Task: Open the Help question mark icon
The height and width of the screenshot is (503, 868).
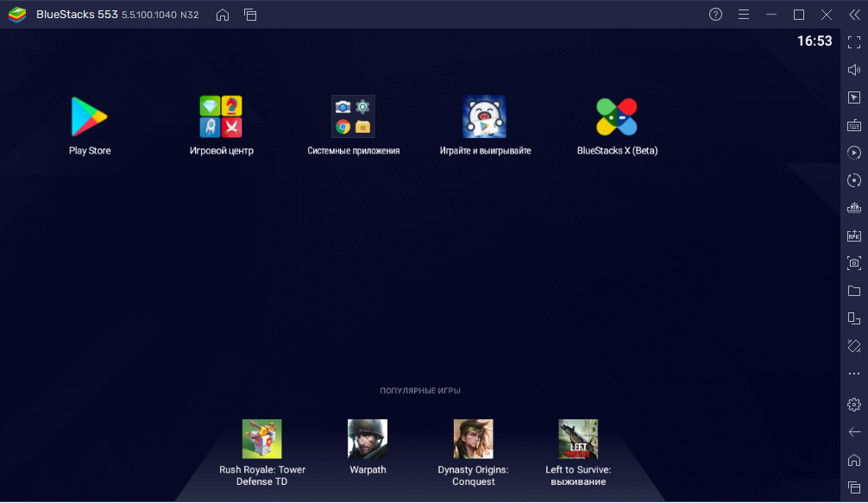Action: [716, 15]
